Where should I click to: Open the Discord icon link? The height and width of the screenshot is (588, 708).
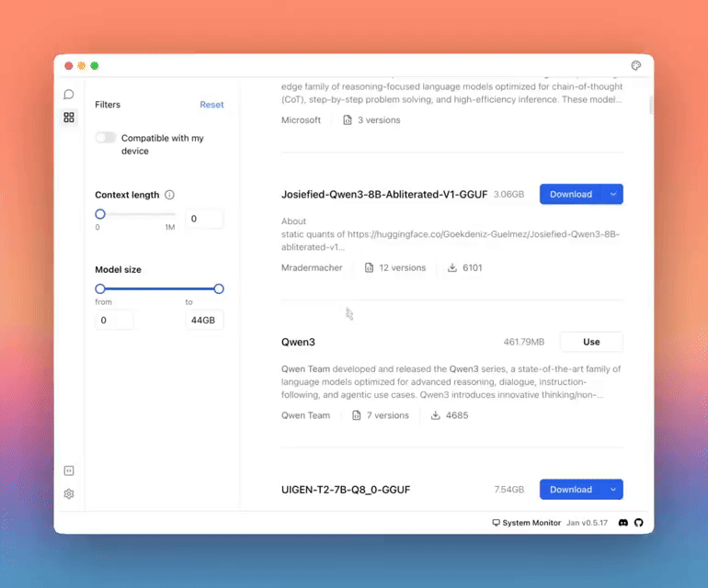tap(623, 523)
